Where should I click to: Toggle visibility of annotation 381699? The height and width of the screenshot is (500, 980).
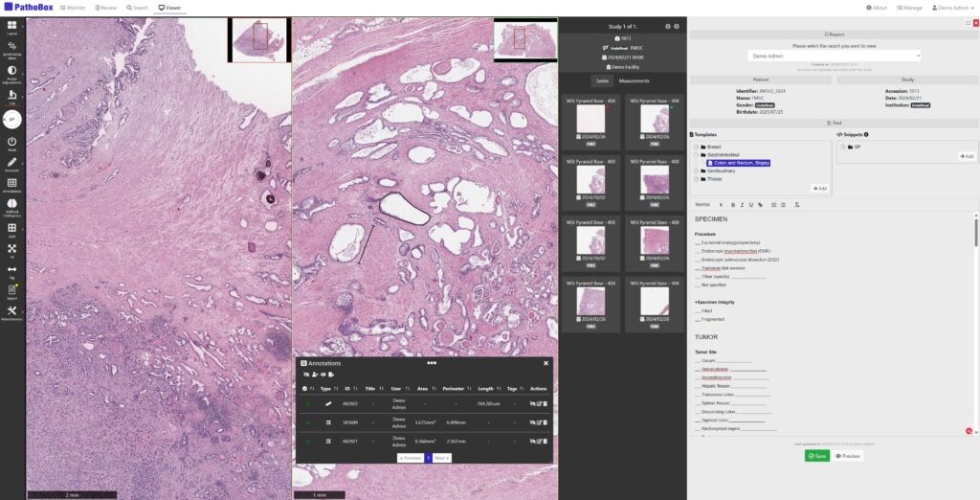(532, 423)
